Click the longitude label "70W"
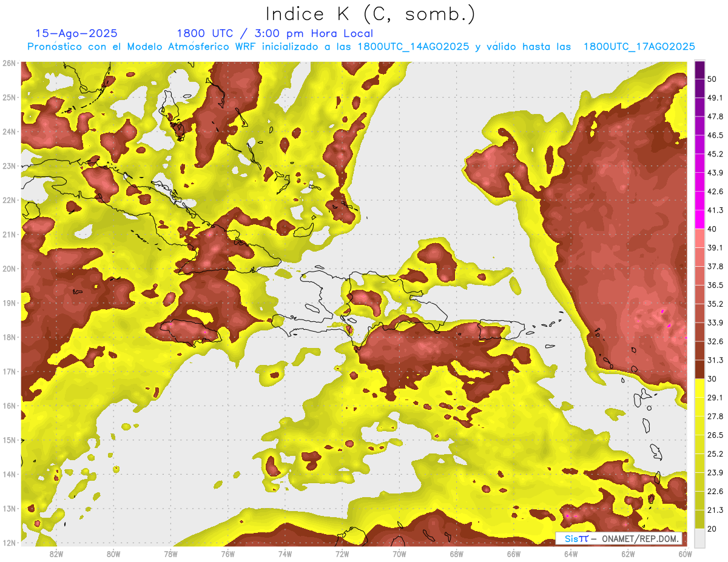The width and height of the screenshot is (728, 562). click(399, 554)
